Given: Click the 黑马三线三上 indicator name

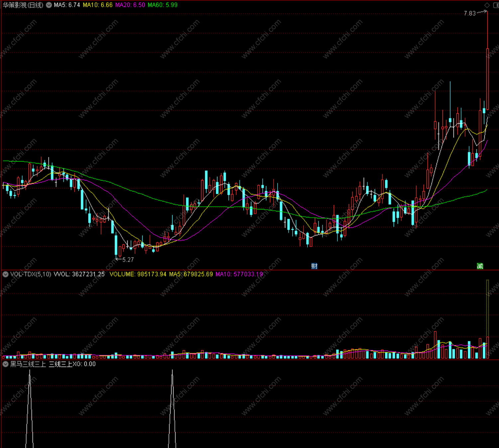Looking at the screenshot, I should [28, 364].
